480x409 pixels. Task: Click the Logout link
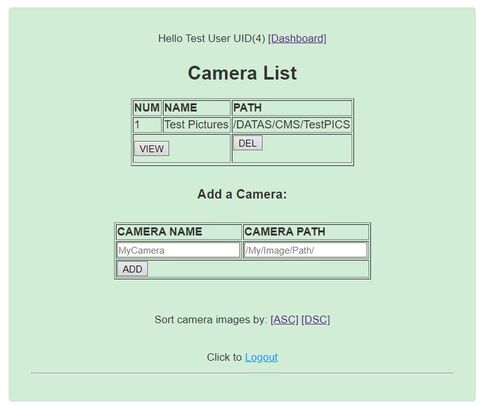[261, 357]
